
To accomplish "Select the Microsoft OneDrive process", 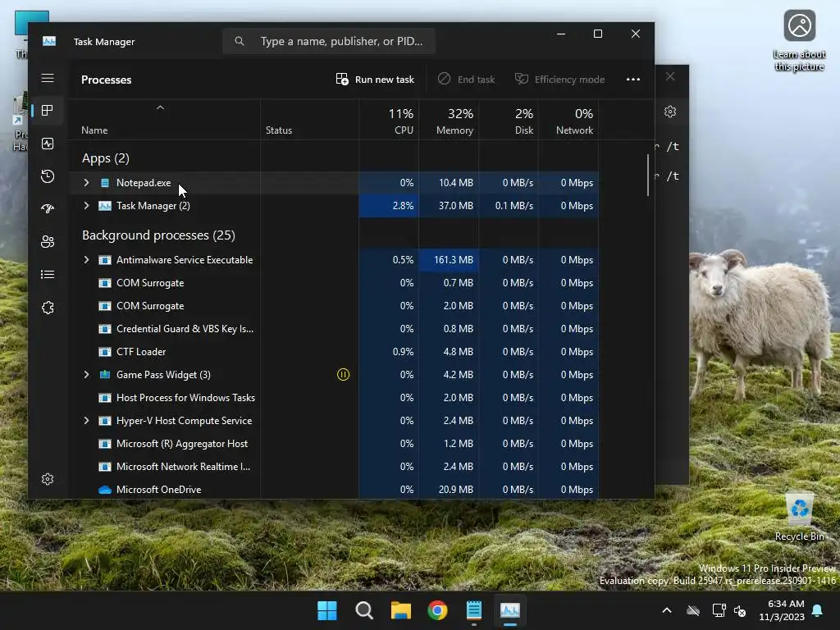I will (x=334, y=490).
